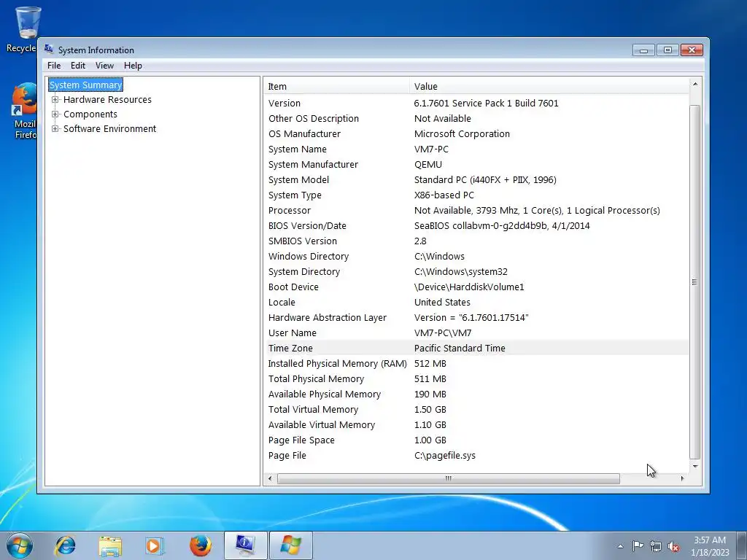Viewport: 747px width, 560px height.
Task: Select the SMBIOS Version row
Action: click(x=476, y=241)
